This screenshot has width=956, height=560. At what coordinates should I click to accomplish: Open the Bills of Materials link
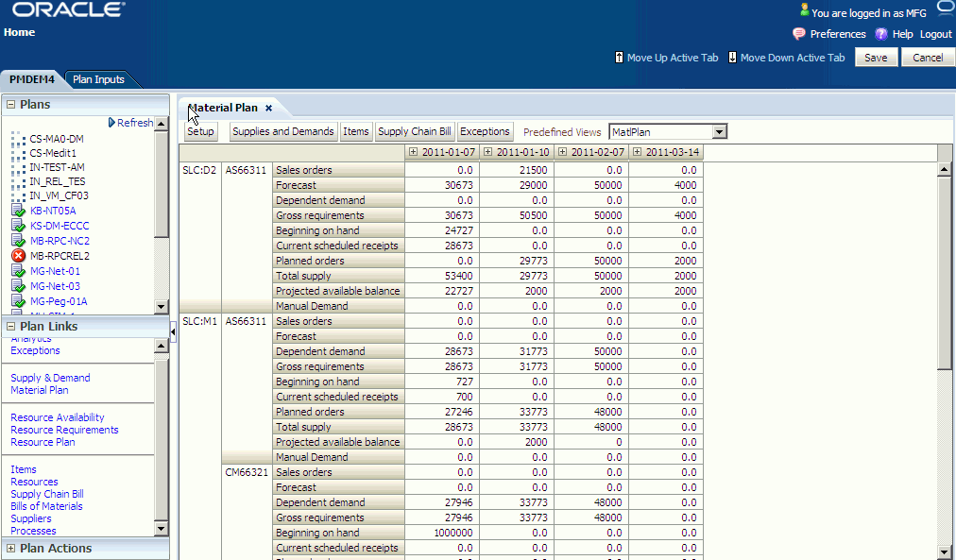(x=46, y=506)
